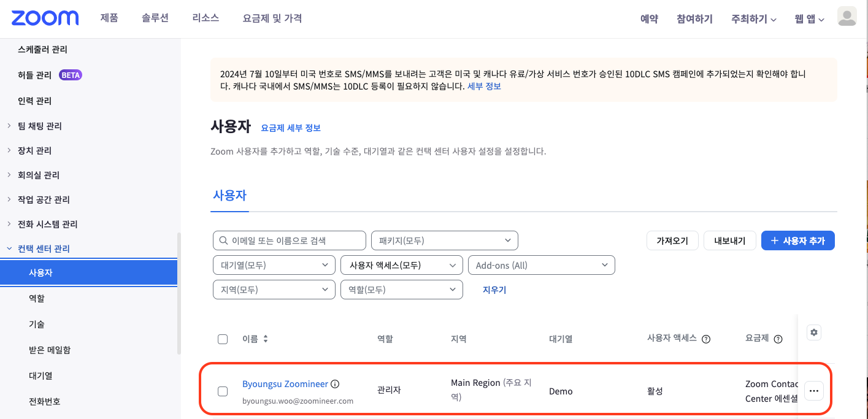
Task: Select the Byoungsu Zoomineer row checkbox
Action: coord(223,391)
